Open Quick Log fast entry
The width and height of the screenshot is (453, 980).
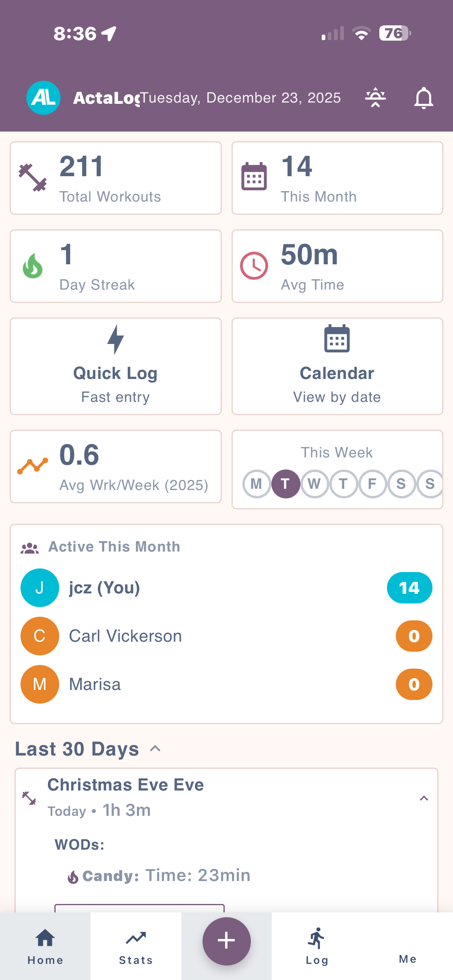point(116,366)
